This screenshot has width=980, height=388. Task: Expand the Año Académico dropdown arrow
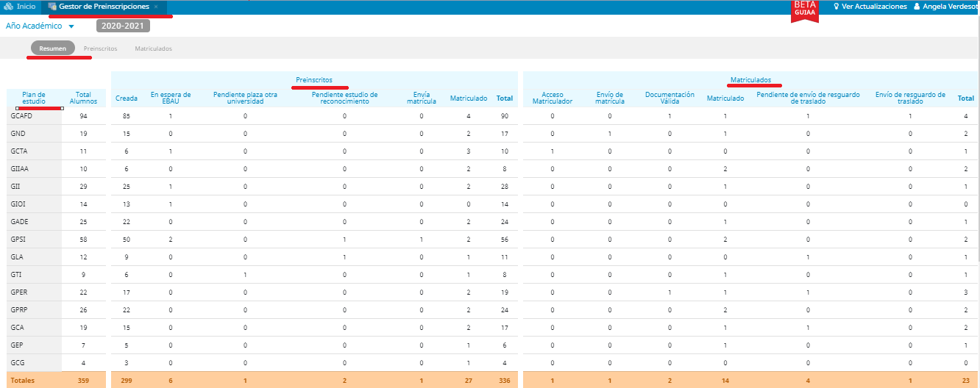click(x=71, y=26)
